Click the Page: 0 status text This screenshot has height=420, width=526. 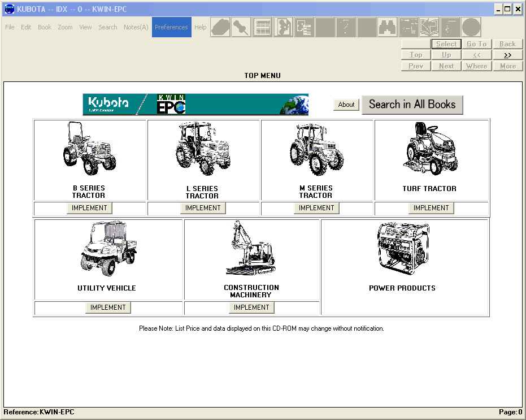[x=510, y=412]
